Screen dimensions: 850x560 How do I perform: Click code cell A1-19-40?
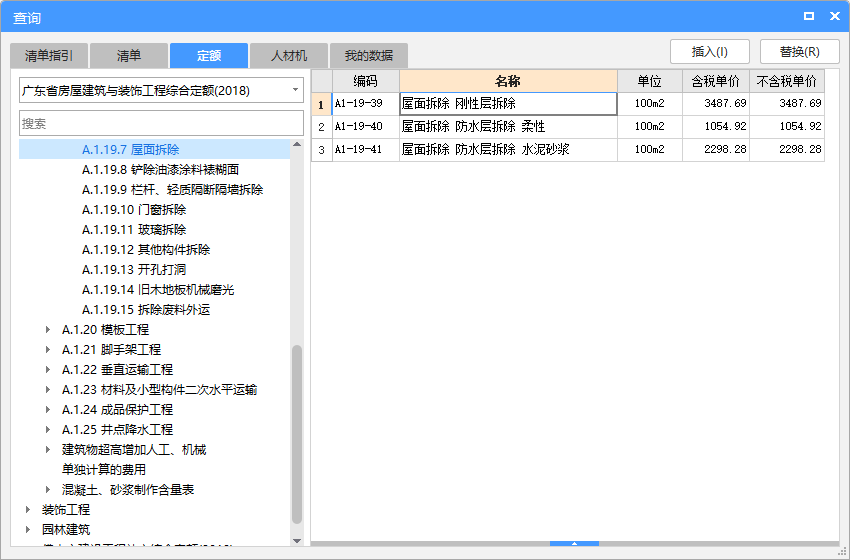click(366, 127)
